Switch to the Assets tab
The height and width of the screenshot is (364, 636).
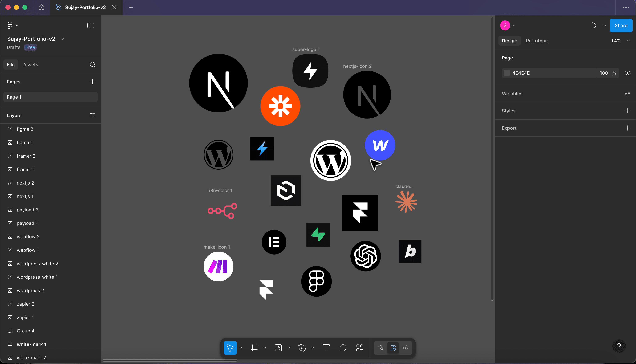(30, 65)
